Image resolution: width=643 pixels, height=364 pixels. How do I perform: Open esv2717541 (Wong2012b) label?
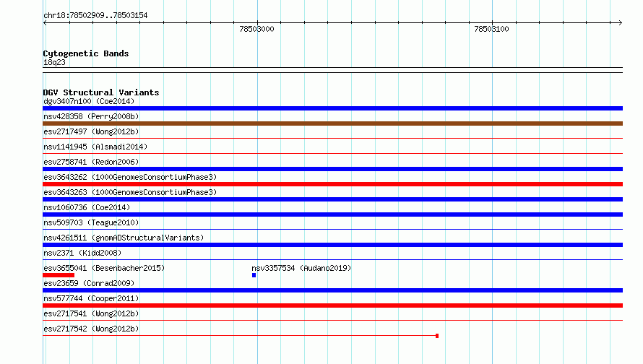click(x=91, y=313)
